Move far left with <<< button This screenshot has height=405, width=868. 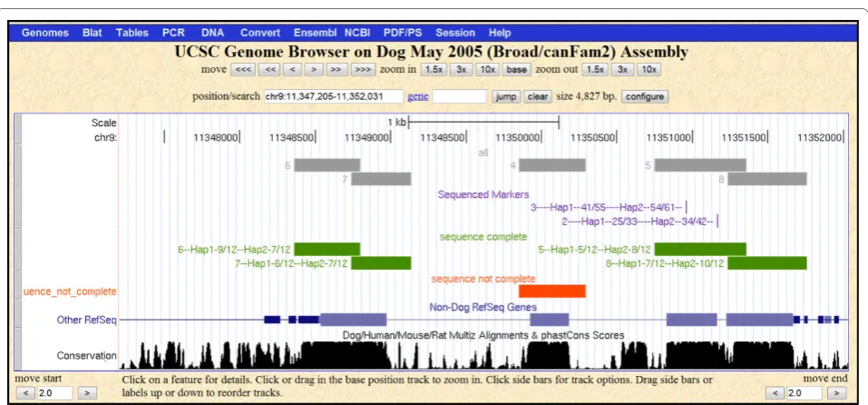241,70
